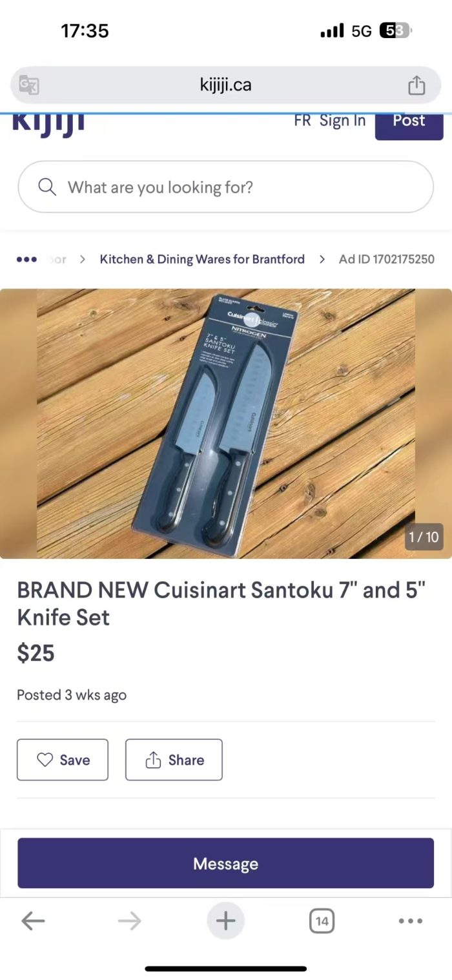Message the seller with the Message button
Screen dimensions: 452x980
[x=225, y=863]
